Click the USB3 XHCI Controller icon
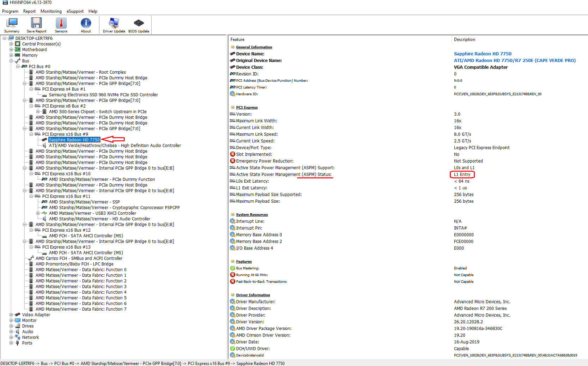 [x=44, y=213]
